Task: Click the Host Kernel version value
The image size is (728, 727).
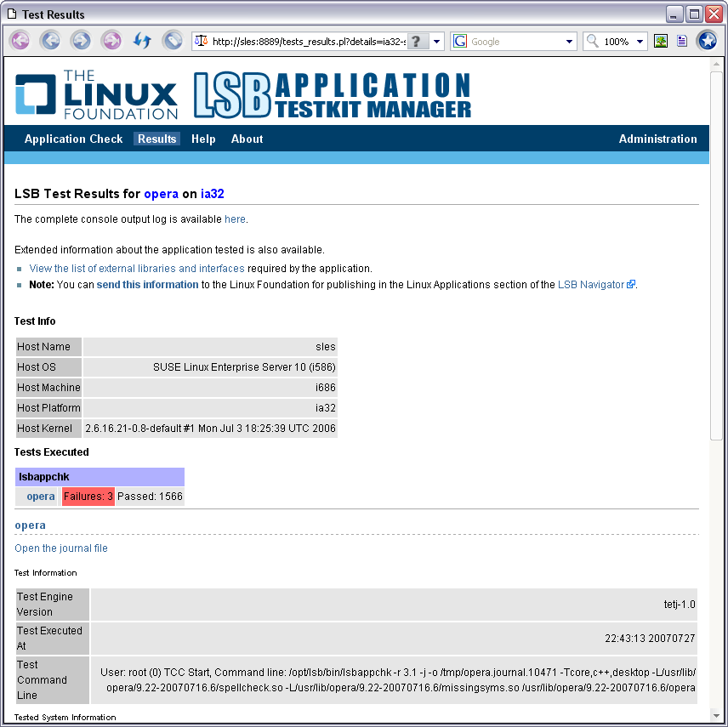Action: click(x=210, y=429)
